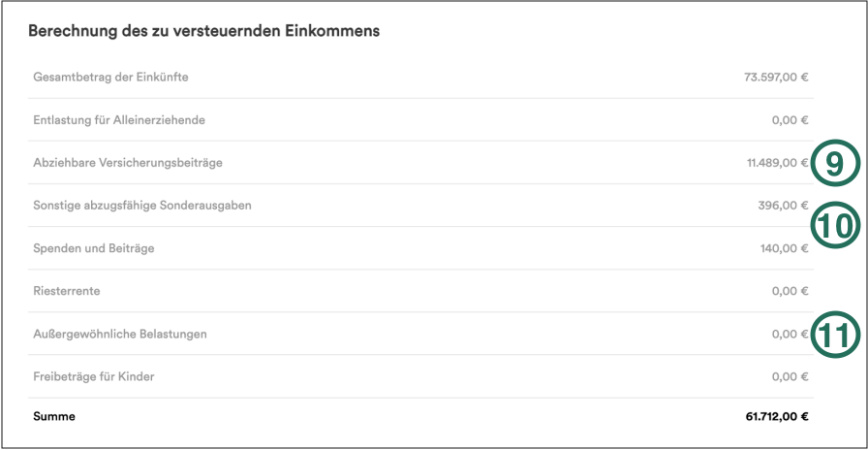Click the 61.712,00 € total amount
Screen dimensions: 868x450
(777, 417)
